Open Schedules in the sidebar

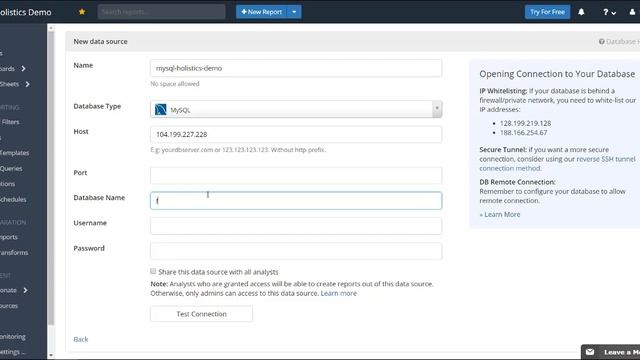[13, 199]
